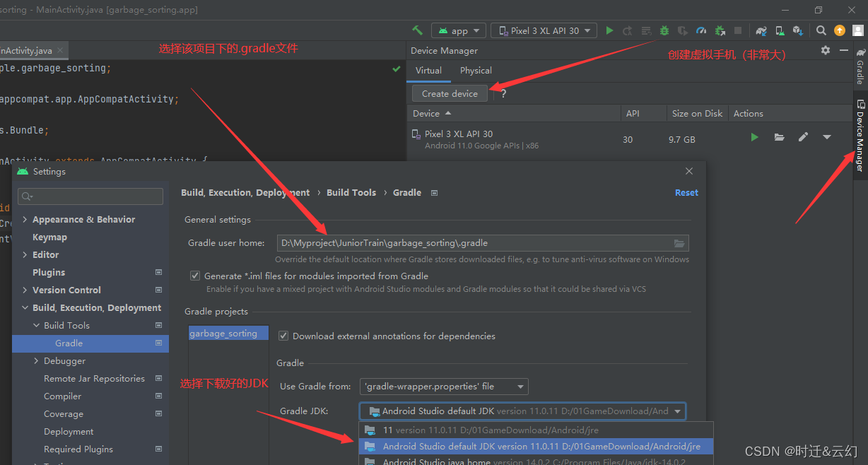The height and width of the screenshot is (465, 868).
Task: Sort by Size on Disk column
Action: (x=697, y=113)
